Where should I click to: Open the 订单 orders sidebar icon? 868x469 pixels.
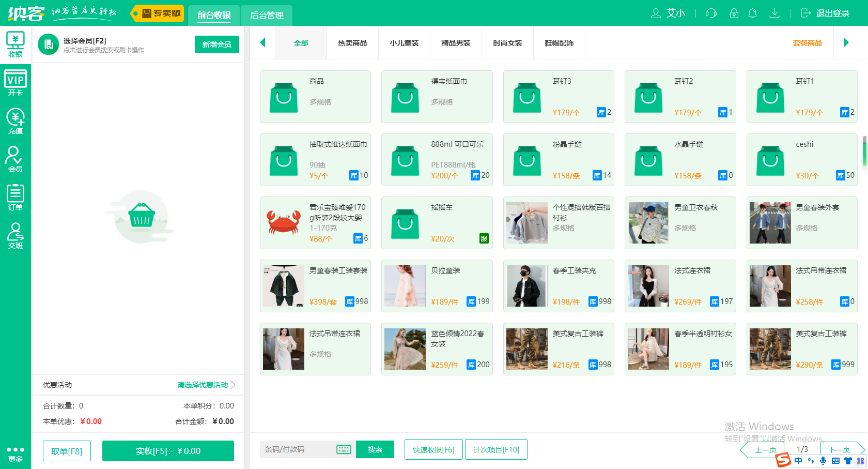click(x=15, y=198)
